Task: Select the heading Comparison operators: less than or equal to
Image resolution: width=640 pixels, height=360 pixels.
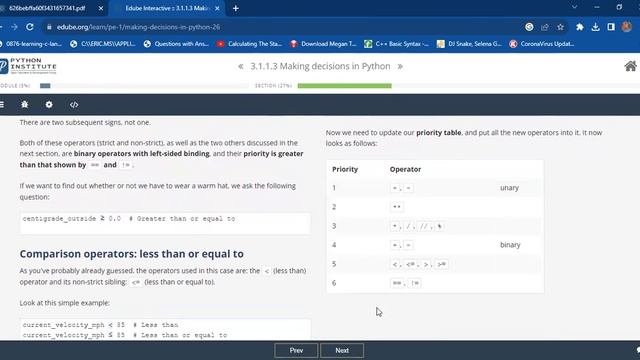Action: (131, 254)
